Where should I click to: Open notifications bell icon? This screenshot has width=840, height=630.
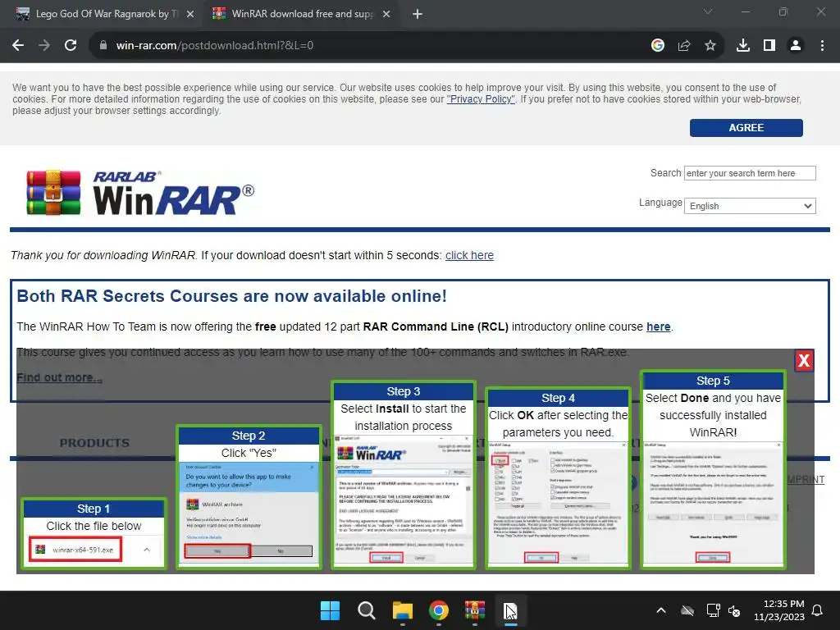click(817, 610)
